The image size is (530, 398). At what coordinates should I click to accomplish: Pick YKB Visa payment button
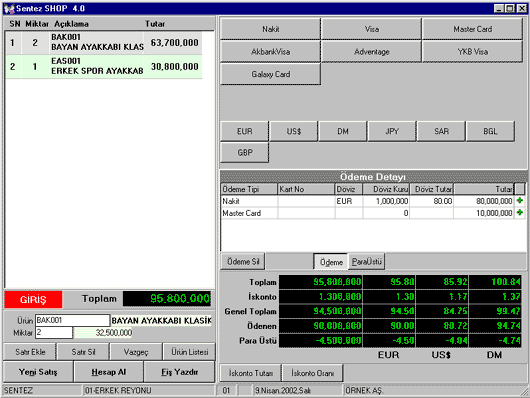[x=473, y=52]
